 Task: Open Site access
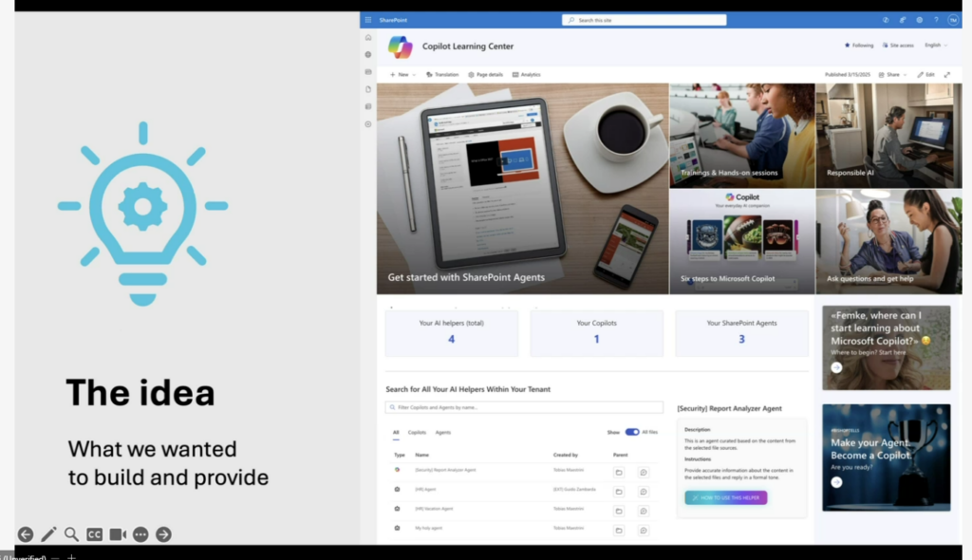898,46
